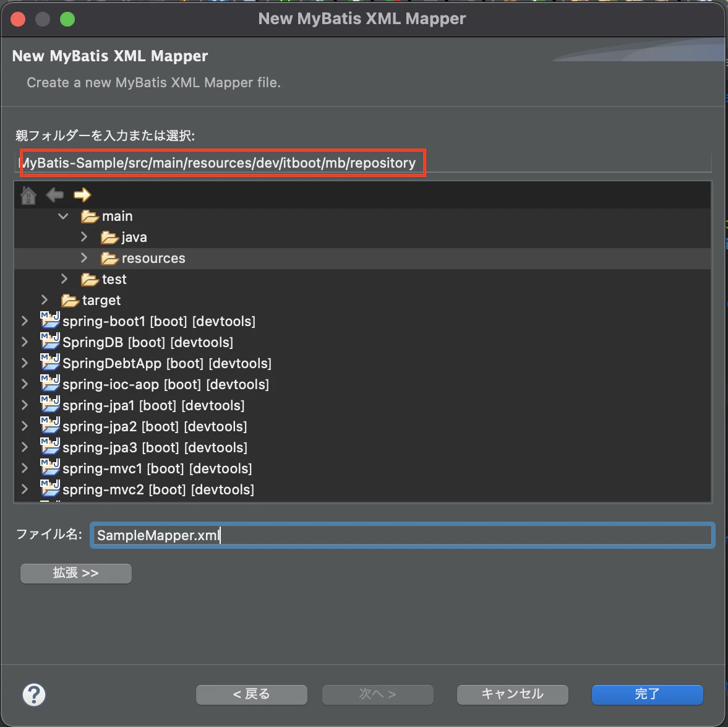Select SpringDebtApp [boot] [devtools] label

click(x=166, y=363)
